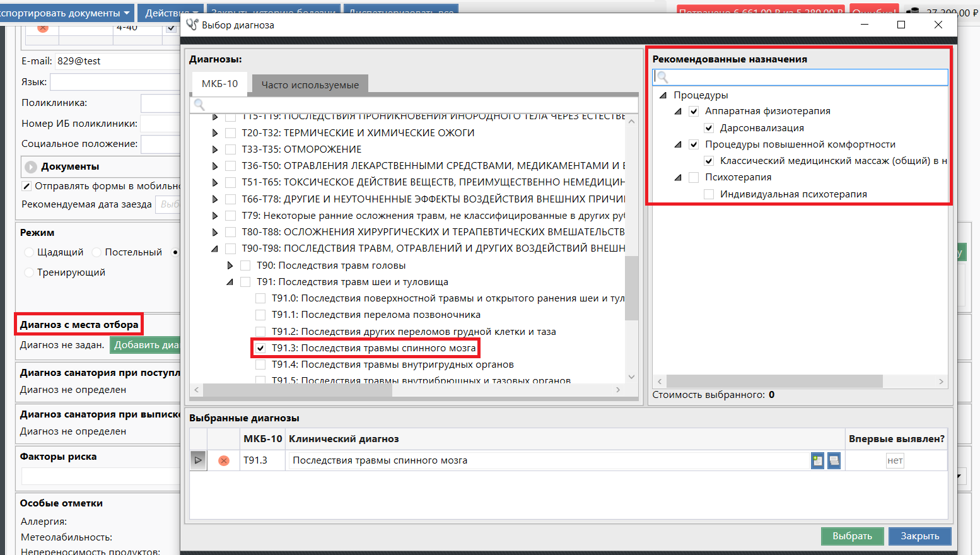Click the Закрыть button in the dialog
The width and height of the screenshot is (980, 555).
(919, 536)
